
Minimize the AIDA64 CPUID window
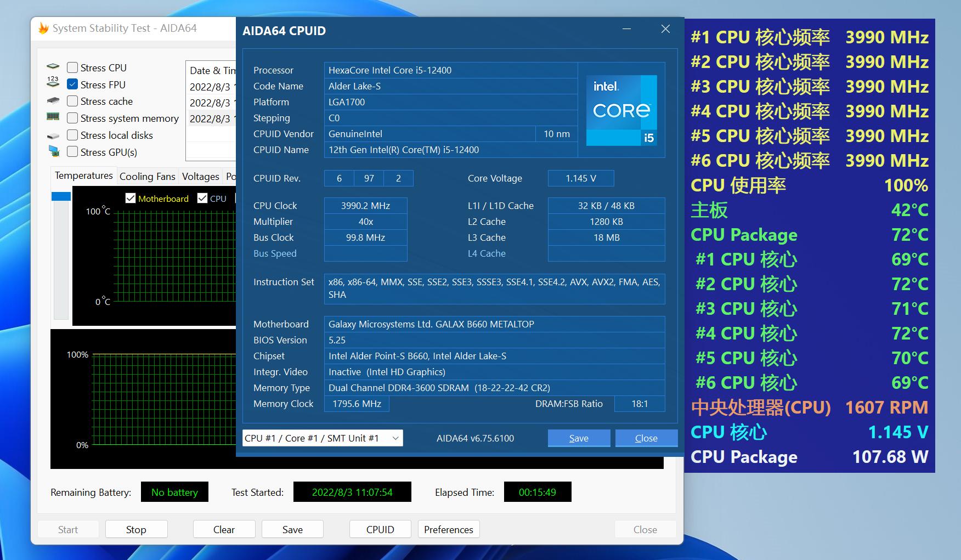627,29
